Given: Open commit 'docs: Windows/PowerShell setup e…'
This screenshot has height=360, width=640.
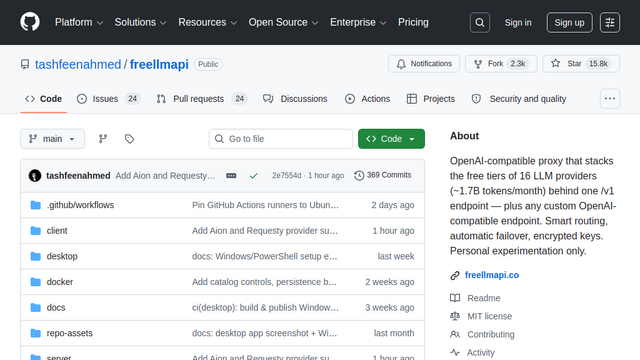Looking at the screenshot, I should (264, 256).
